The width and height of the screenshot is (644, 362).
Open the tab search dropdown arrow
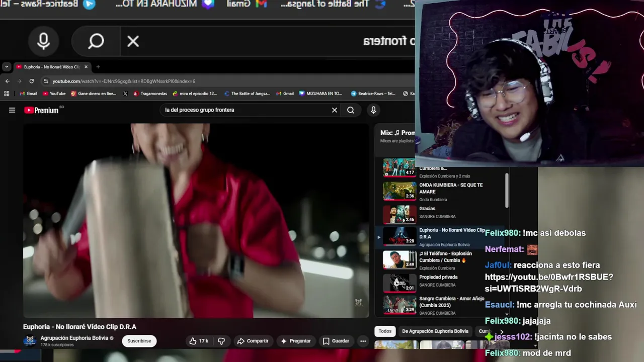click(x=7, y=67)
